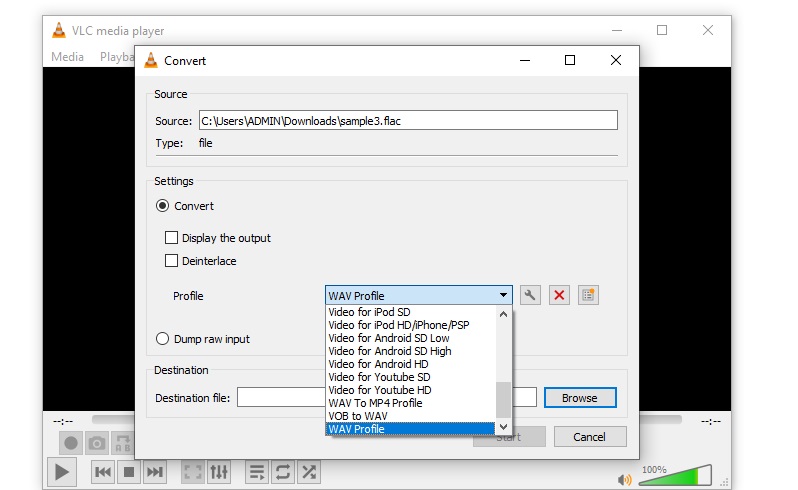Toggle fullscreen in VLC main window
This screenshot has width=798, height=490.
(193, 472)
